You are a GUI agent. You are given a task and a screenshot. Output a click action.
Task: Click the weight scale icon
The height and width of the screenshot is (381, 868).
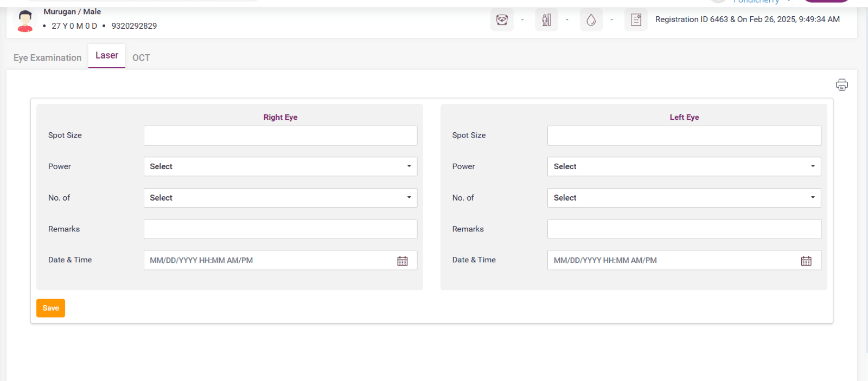(502, 20)
